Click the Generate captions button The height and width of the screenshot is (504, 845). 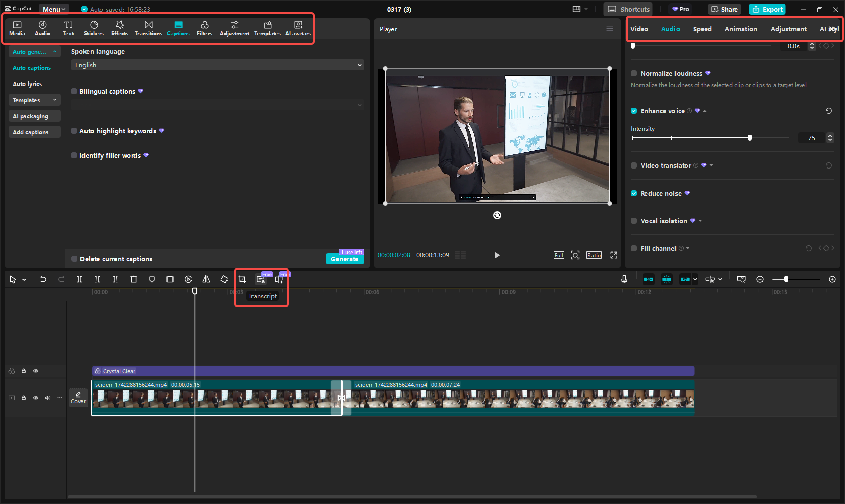pyautogui.click(x=345, y=259)
